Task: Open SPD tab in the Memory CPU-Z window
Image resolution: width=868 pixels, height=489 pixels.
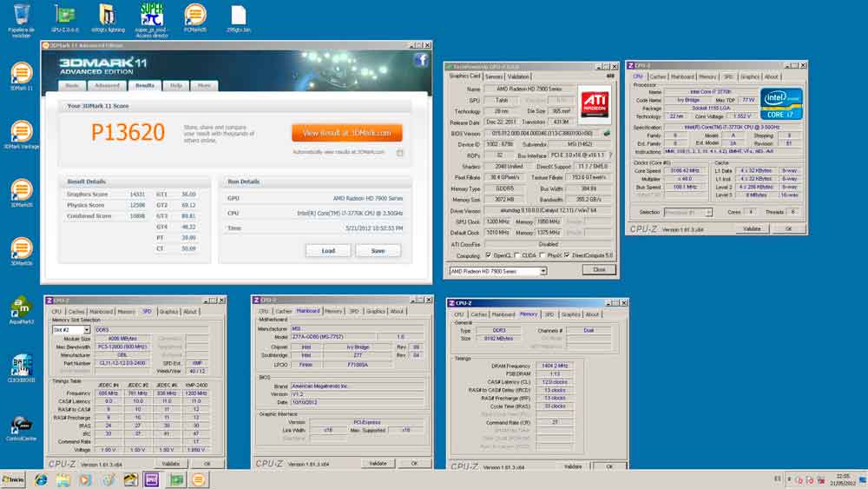Action: tap(549, 314)
